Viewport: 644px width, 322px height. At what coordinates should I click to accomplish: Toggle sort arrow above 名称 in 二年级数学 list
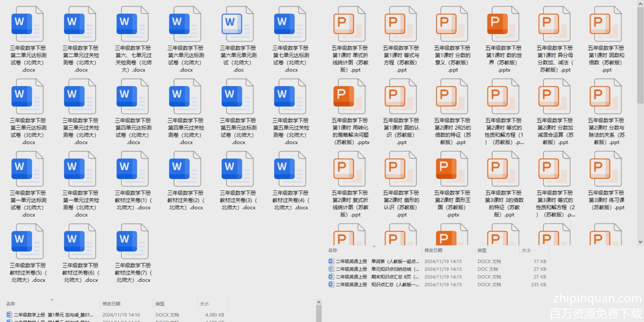[52, 300]
